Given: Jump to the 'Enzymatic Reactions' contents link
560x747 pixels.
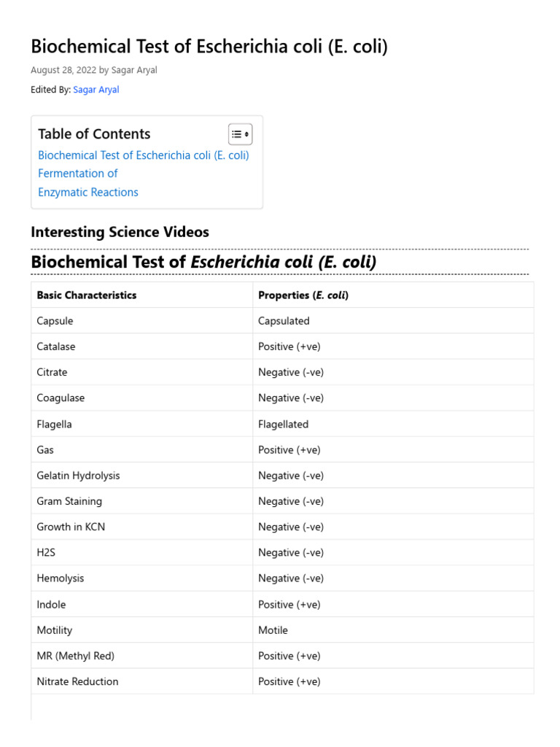Looking at the screenshot, I should (87, 193).
